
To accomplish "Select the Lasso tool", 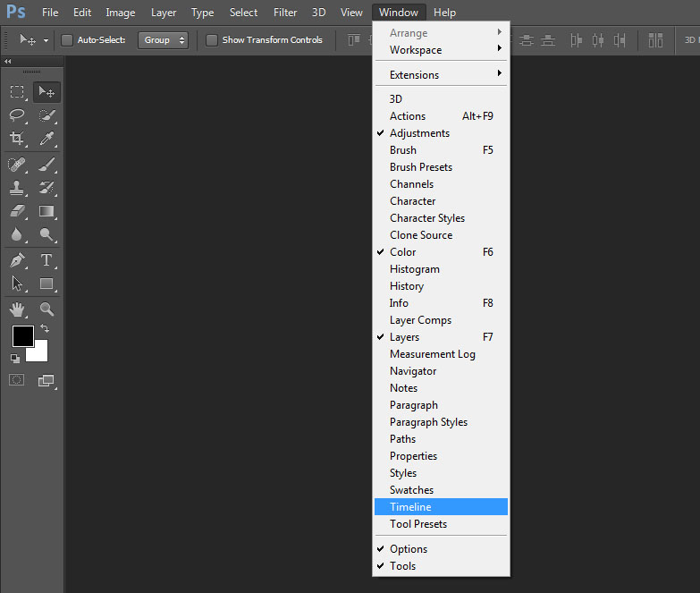I will tap(17, 114).
